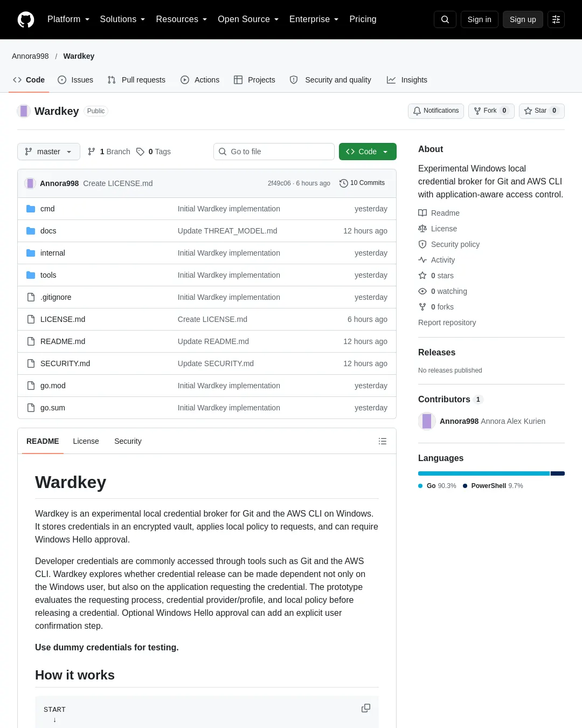
Task: Open the appearance settings sliders icon
Action: (556, 19)
